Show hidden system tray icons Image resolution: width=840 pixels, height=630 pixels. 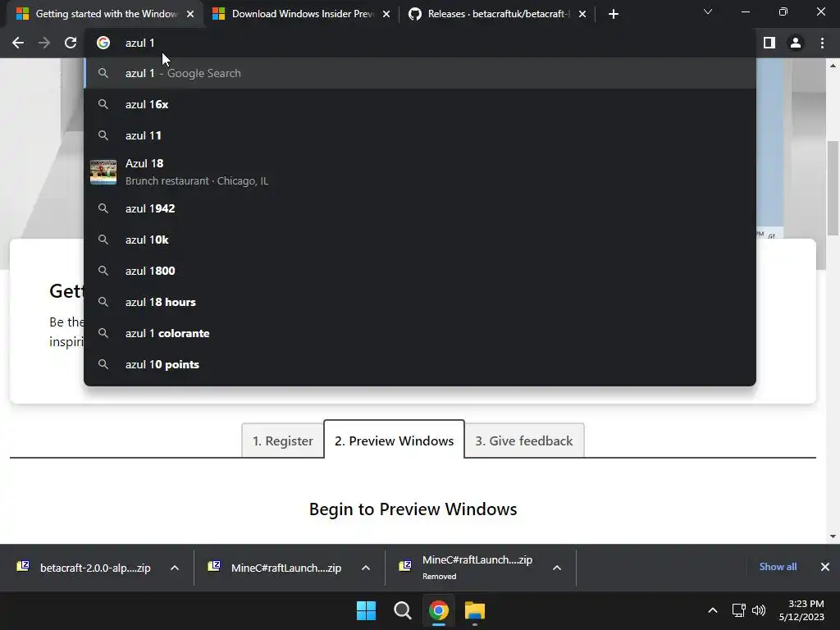click(x=713, y=610)
